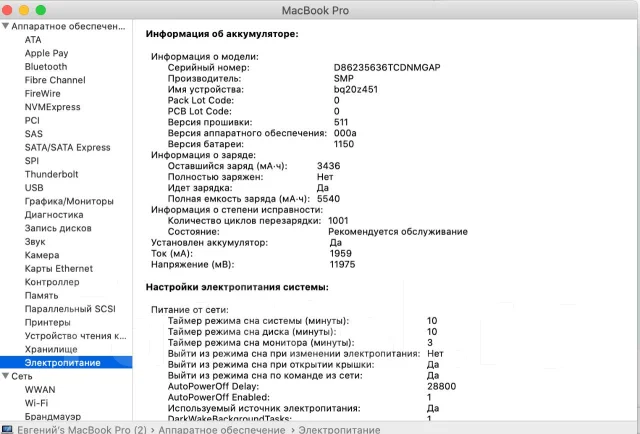Select ATA in the sidebar
This screenshot has height=434, width=640.
pyautogui.click(x=33, y=40)
